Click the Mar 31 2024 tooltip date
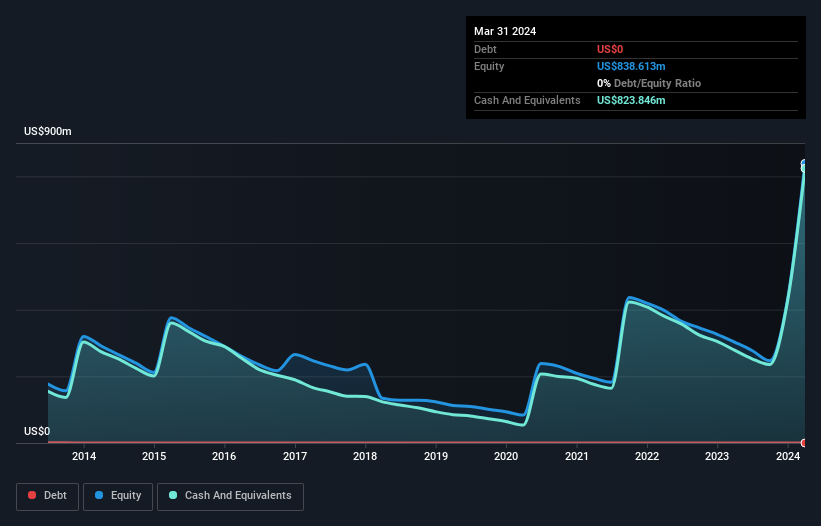The image size is (821, 526). 505,31
